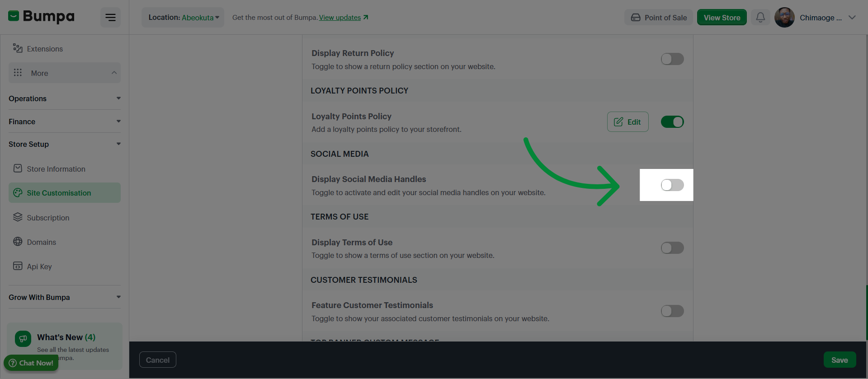Screen dimensions: 868x379
Task: Expand the Operations section
Action: pyautogui.click(x=65, y=98)
